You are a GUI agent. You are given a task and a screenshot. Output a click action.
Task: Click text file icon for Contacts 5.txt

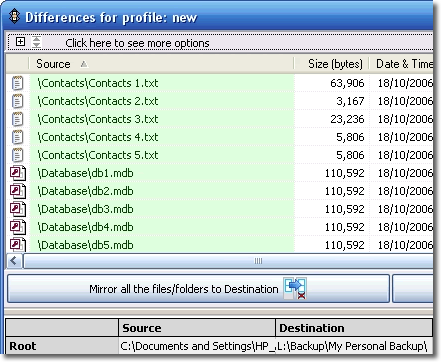pos(17,155)
